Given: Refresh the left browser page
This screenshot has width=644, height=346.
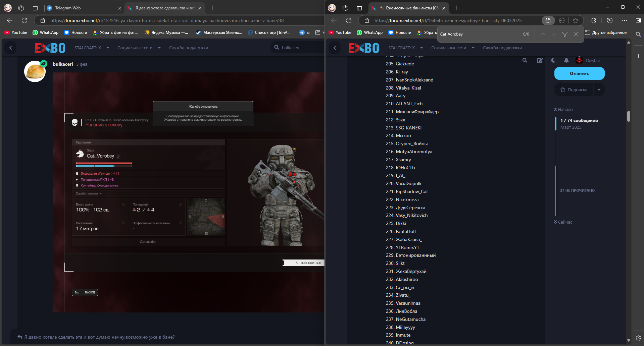Looking at the screenshot, I should (x=24, y=20).
